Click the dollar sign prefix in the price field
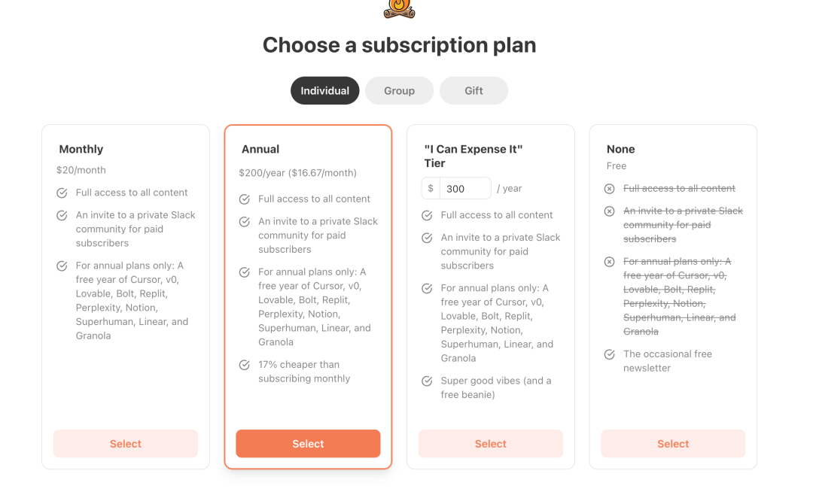Viewport: 813px width, 504px height. click(431, 189)
